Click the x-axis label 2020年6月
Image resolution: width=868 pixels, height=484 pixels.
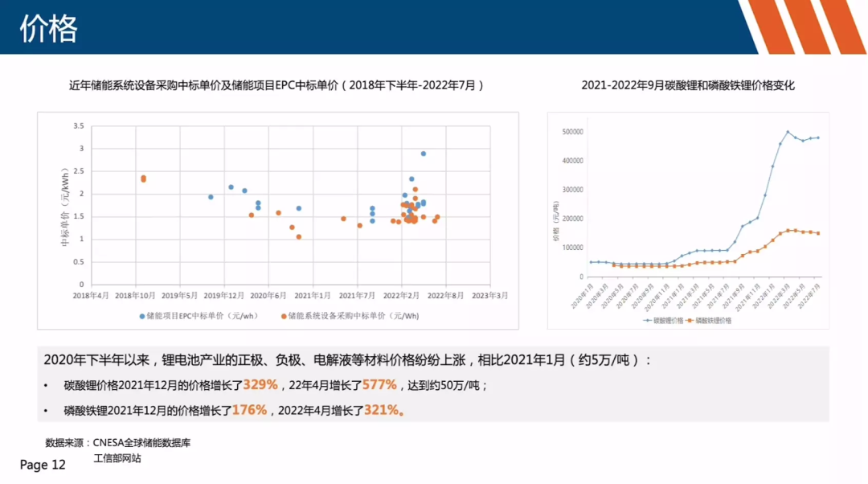[x=268, y=296]
